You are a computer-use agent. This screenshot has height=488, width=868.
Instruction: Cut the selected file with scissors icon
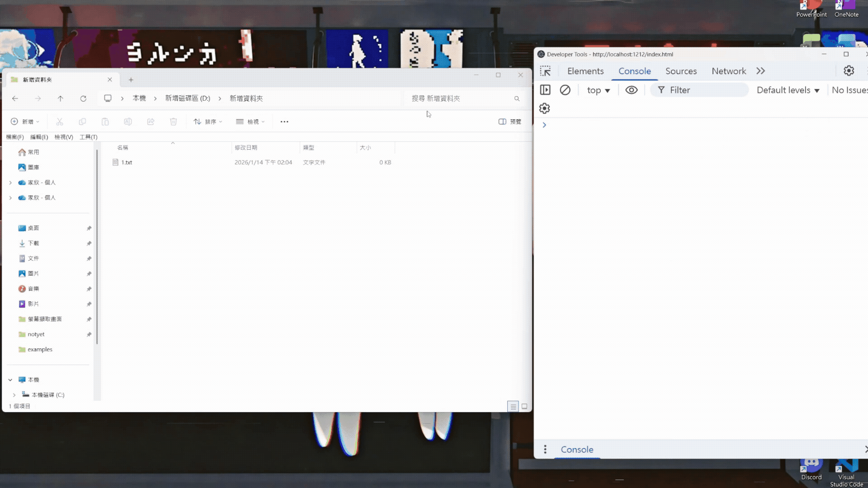pyautogui.click(x=60, y=121)
